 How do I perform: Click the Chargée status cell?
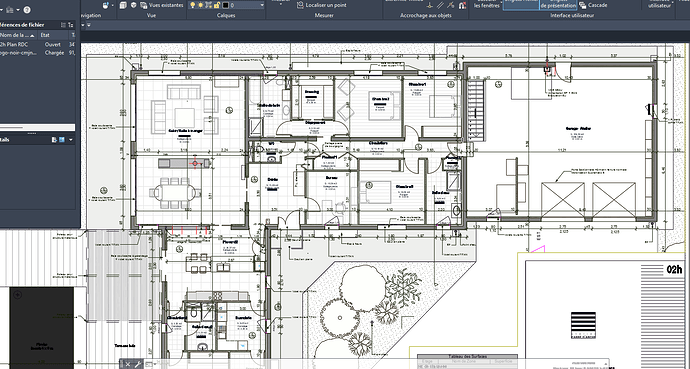point(54,53)
